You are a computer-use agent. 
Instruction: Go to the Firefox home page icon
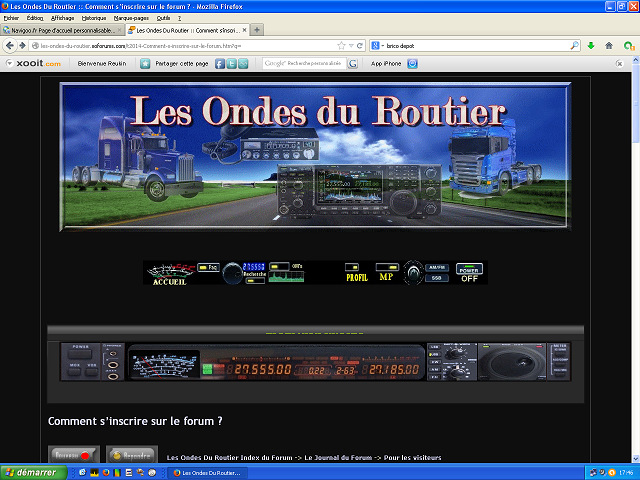coord(609,46)
